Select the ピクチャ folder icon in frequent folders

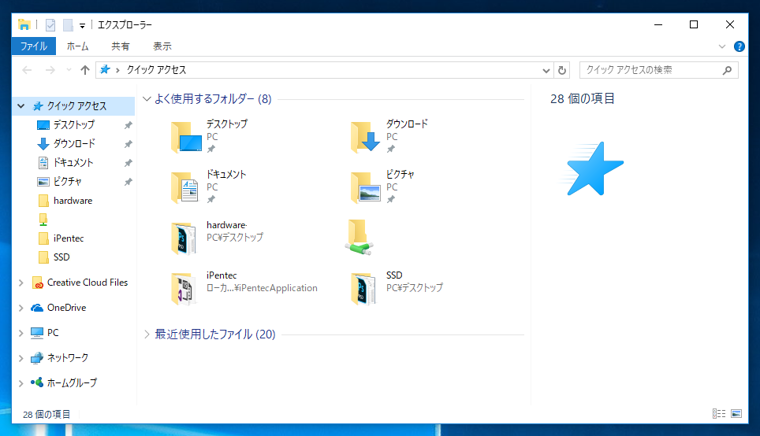coord(365,187)
